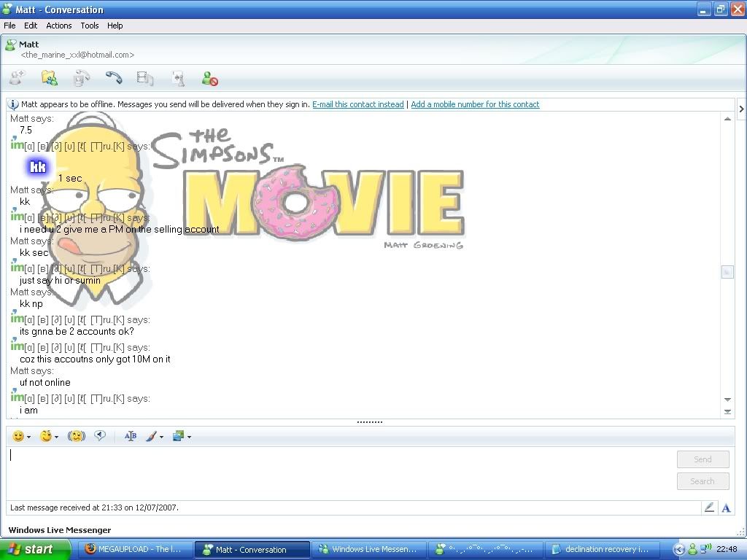
Task: Switch to text mode with the A icon
Action: [x=726, y=507]
